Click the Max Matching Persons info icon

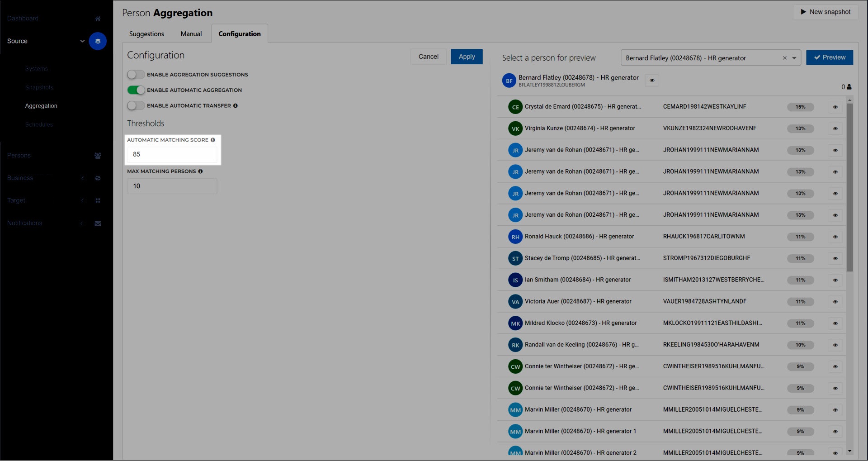[x=200, y=171]
